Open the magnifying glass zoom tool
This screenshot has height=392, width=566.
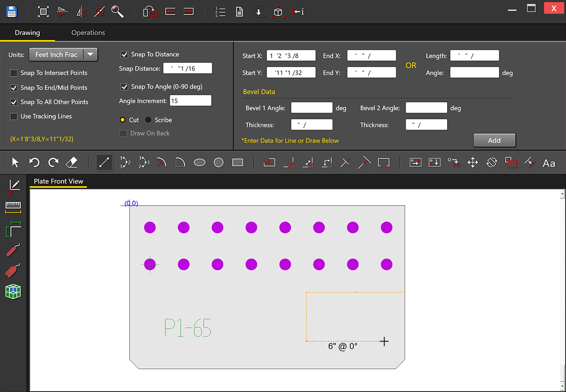point(117,12)
